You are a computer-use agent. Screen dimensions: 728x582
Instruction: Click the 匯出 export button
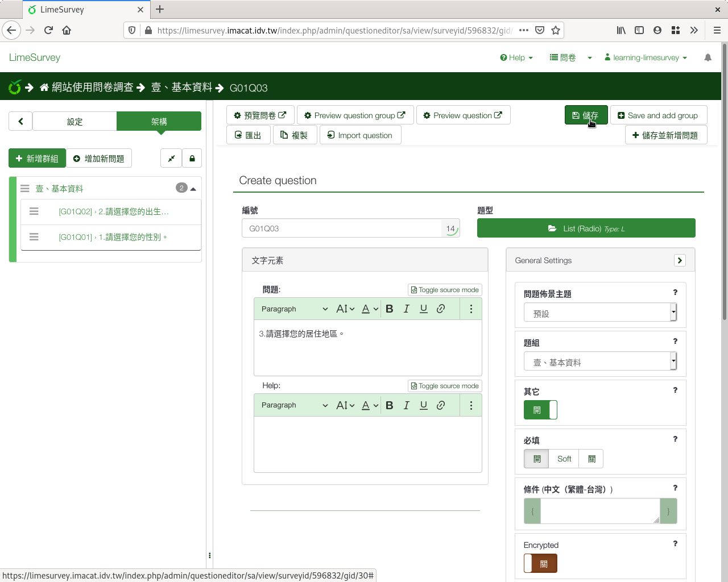point(248,135)
